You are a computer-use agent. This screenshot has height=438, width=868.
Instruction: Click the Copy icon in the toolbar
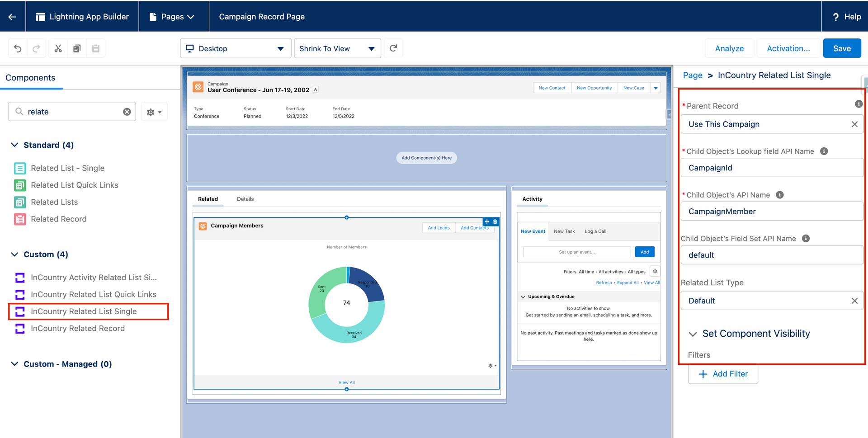pos(77,48)
